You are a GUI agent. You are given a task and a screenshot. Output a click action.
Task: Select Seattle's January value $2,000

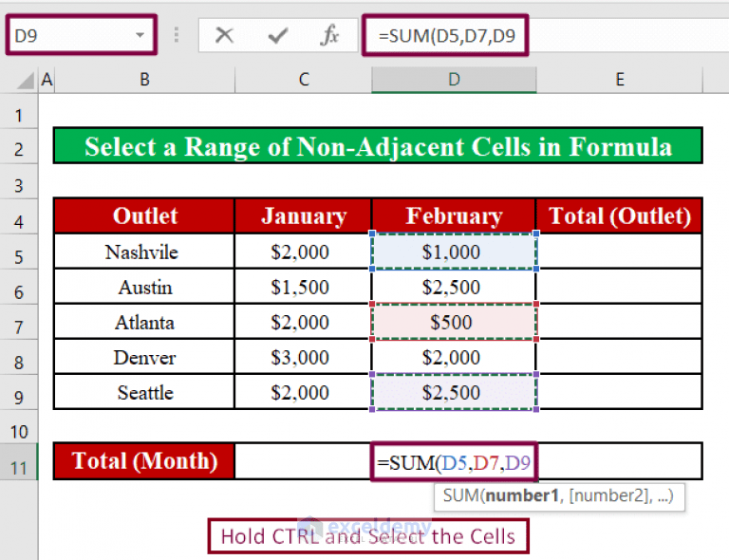pos(304,392)
